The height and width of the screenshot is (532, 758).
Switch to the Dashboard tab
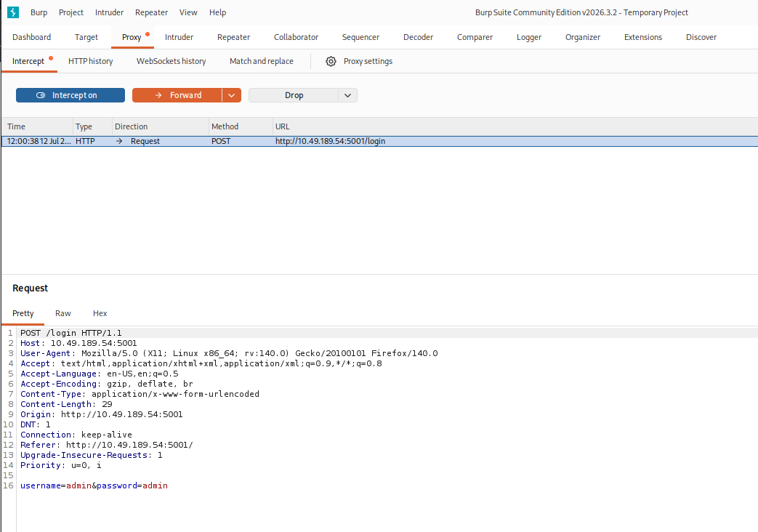31,37
